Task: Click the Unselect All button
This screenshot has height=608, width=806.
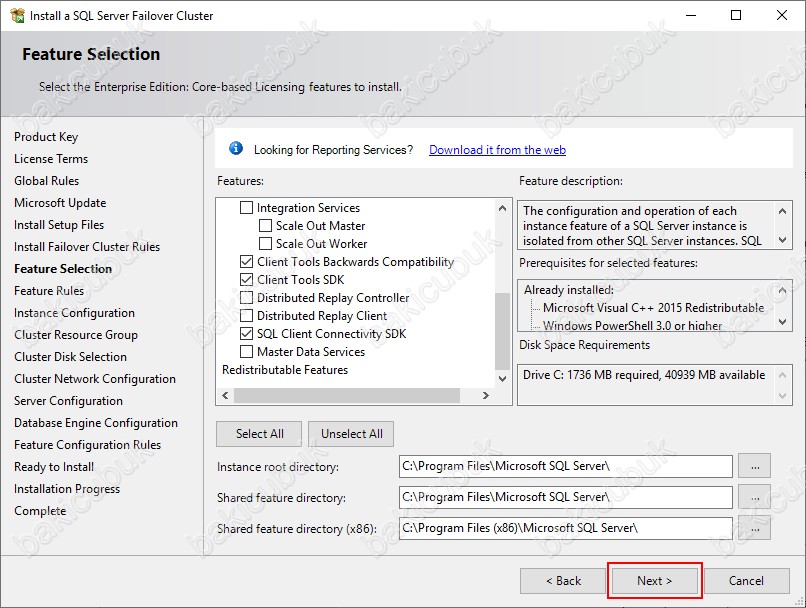Action: coord(352,434)
